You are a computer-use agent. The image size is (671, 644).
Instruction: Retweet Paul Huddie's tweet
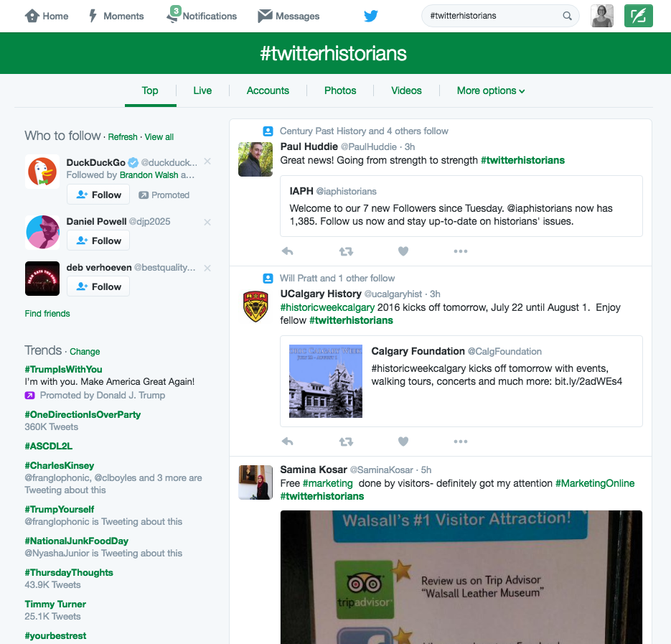click(x=346, y=251)
